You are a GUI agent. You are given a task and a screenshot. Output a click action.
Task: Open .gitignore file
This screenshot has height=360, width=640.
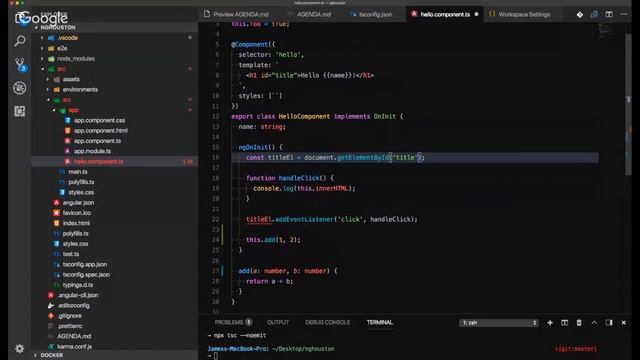[x=69, y=316]
